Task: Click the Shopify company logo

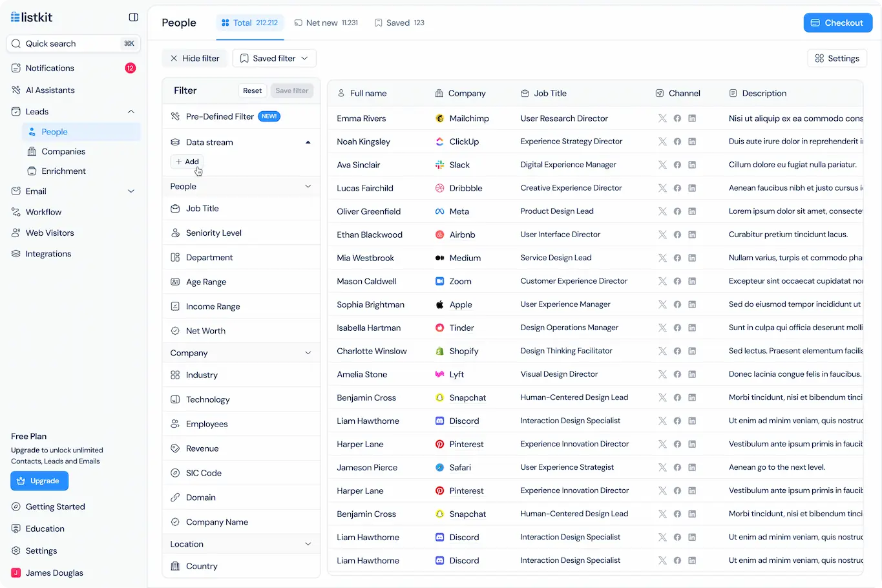Action: click(x=439, y=351)
